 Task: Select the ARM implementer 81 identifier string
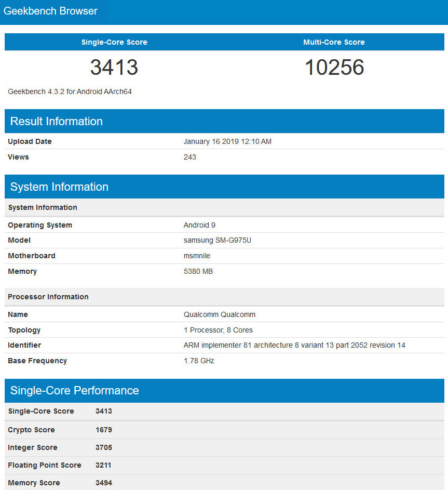(x=294, y=345)
